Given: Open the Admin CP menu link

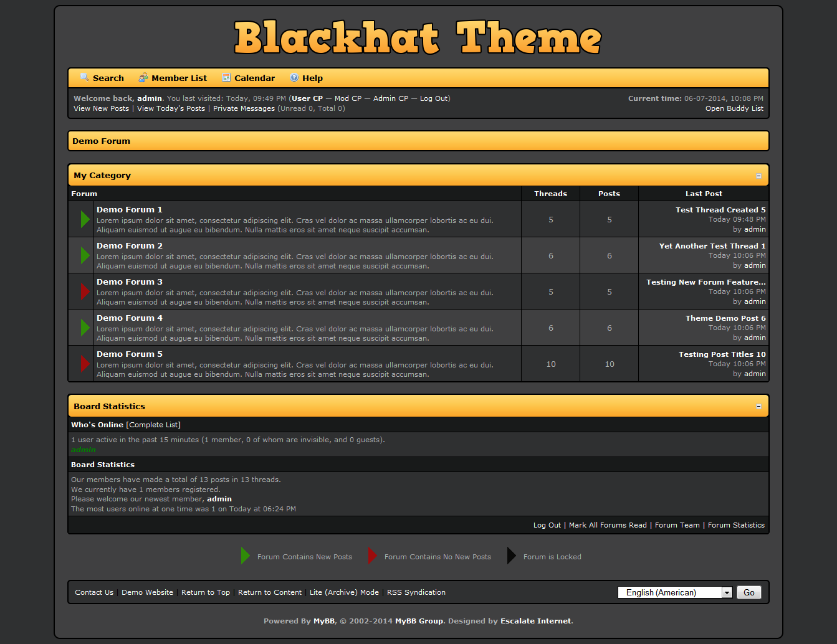Looking at the screenshot, I should pyautogui.click(x=391, y=98).
